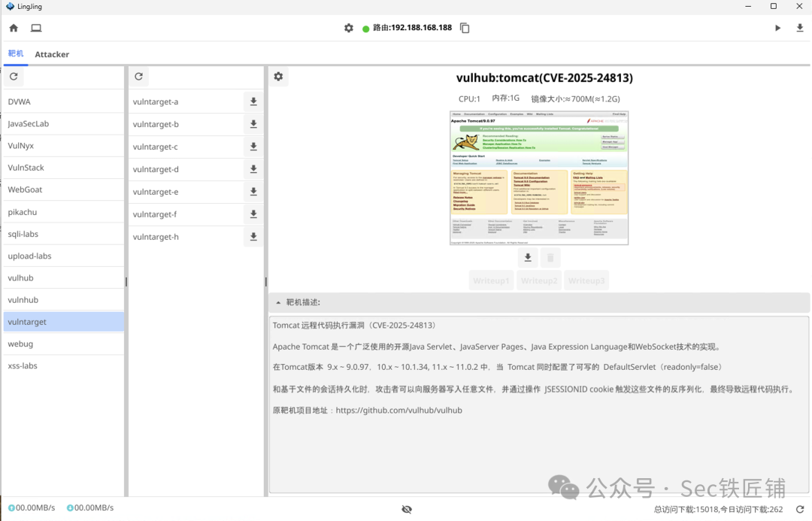This screenshot has height=521, width=812.
Task: Click the Tomcat homepage preview thumbnail
Action: 538,177
